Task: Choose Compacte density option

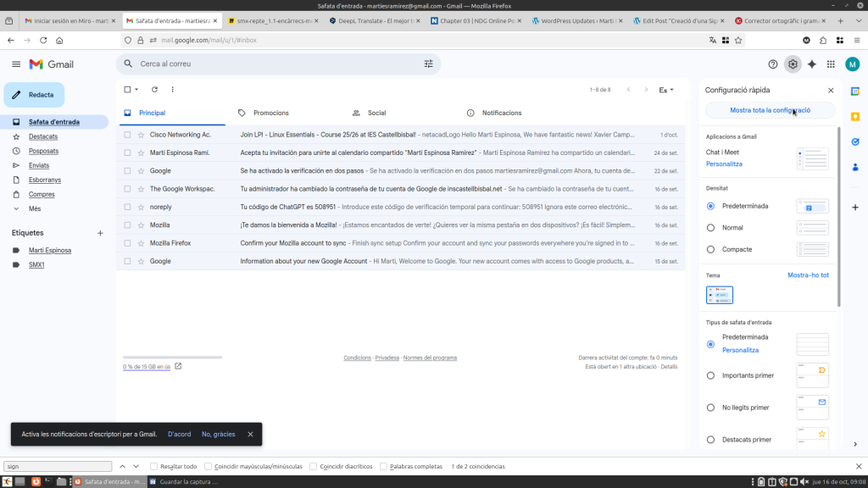Action: click(x=711, y=249)
